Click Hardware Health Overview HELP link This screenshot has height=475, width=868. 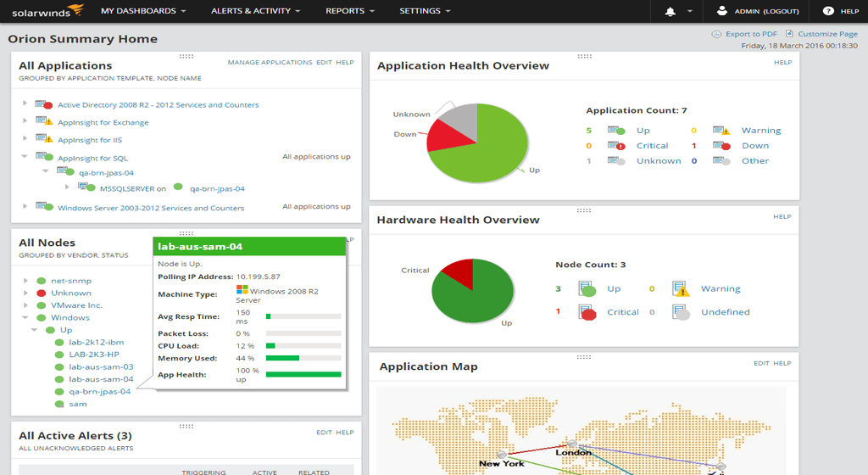(782, 216)
